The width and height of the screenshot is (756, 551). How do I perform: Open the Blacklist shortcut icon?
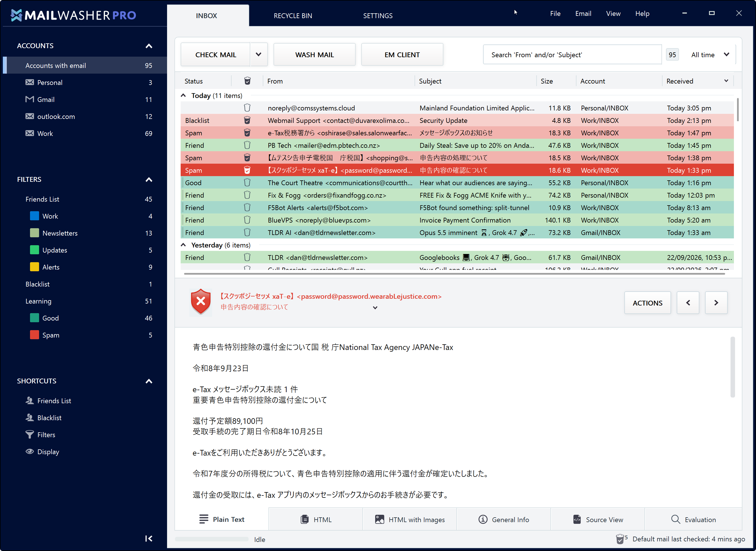[30, 418]
